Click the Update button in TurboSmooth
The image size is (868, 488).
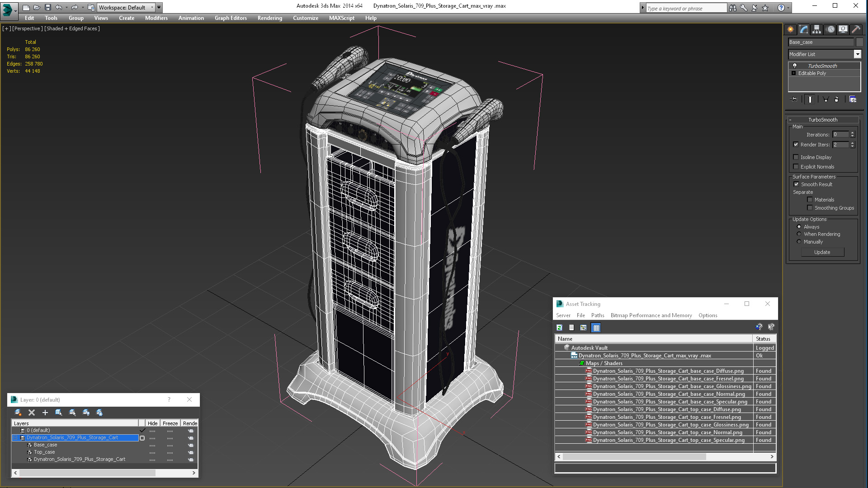(822, 252)
